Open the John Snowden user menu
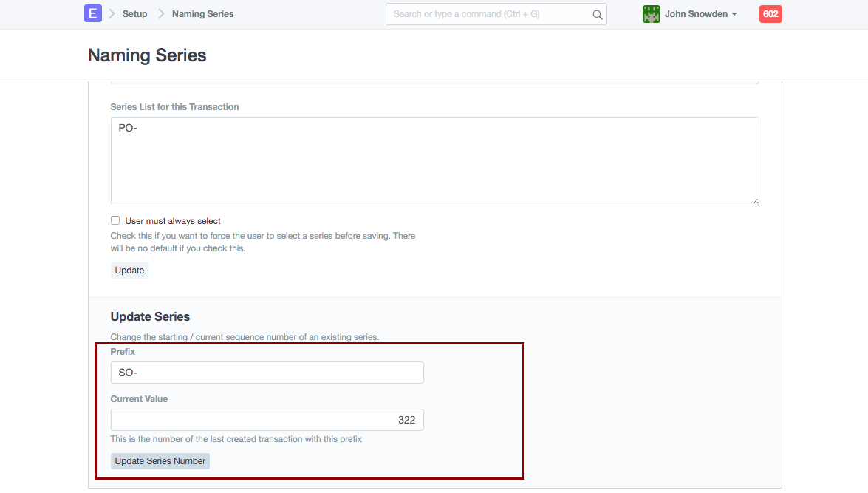868x493 pixels. click(695, 14)
